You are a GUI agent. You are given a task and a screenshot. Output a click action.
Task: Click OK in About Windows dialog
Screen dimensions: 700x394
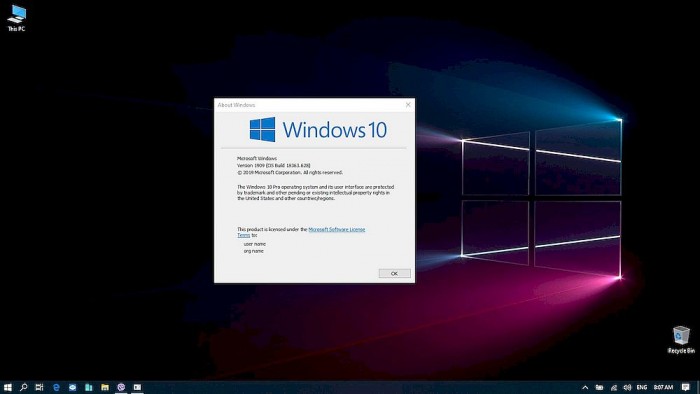point(394,273)
